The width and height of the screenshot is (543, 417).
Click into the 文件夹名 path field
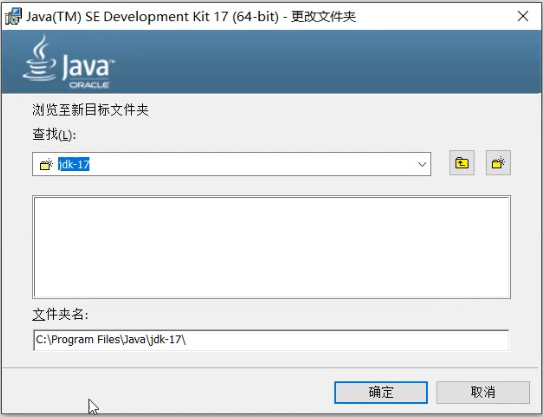271,340
